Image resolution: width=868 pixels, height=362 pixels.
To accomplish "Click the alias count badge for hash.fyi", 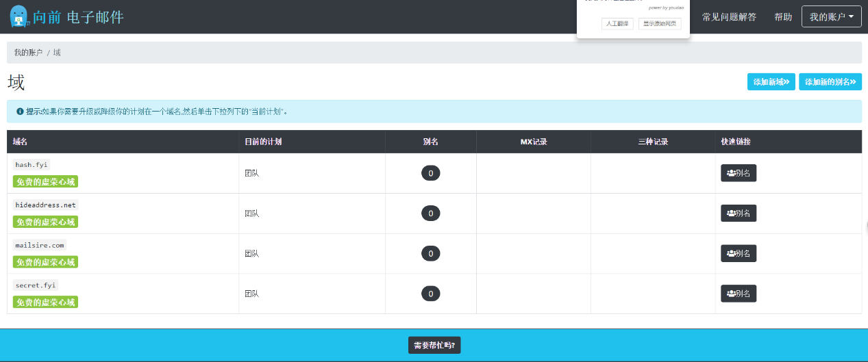I will point(430,173).
